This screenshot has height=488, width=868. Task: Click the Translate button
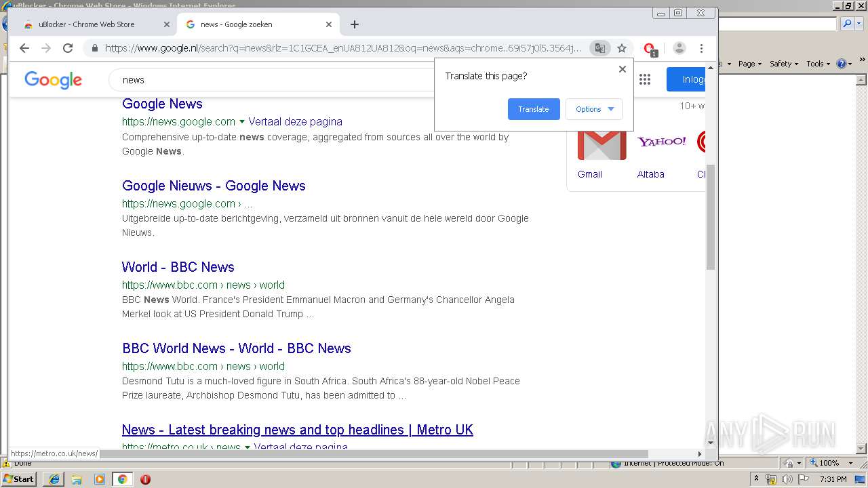tap(534, 109)
